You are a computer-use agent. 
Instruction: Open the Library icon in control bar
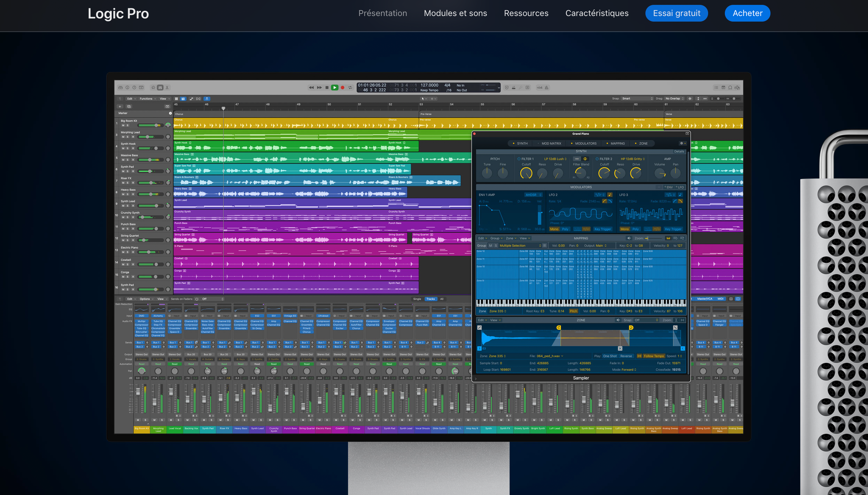[121, 87]
